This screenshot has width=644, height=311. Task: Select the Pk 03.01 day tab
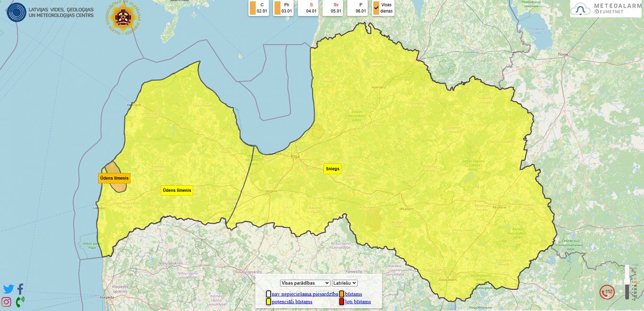(283, 8)
